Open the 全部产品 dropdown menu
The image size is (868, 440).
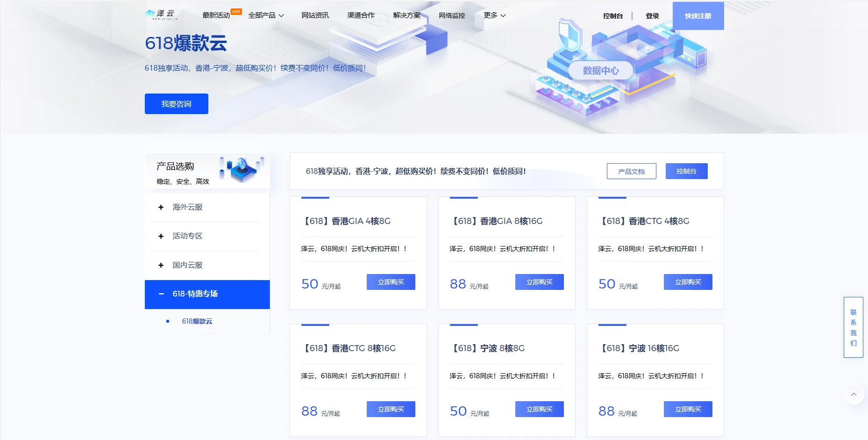tap(266, 15)
